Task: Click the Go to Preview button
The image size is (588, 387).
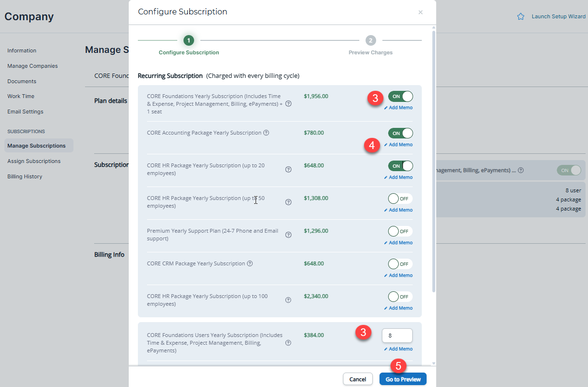Action: [x=403, y=379]
